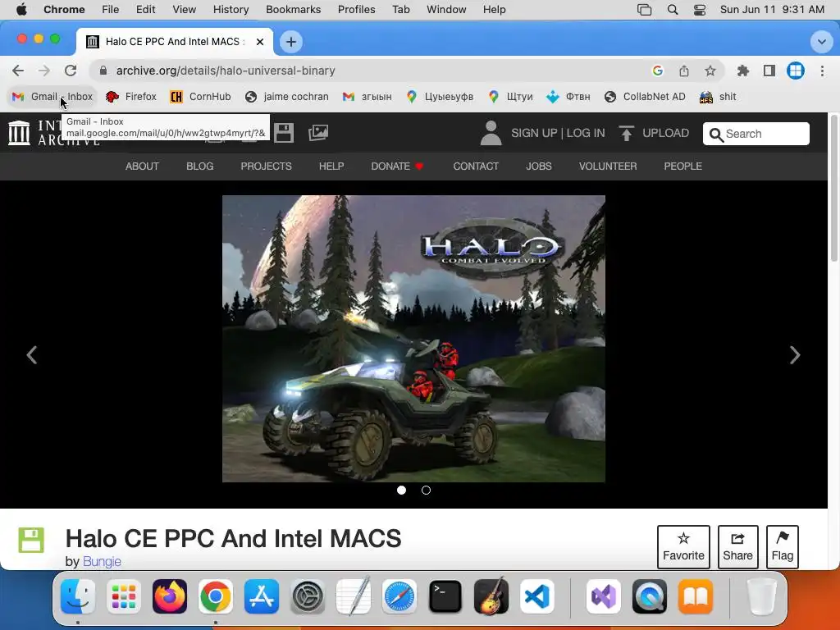
Task: Open the Apple menu
Action: click(x=21, y=10)
